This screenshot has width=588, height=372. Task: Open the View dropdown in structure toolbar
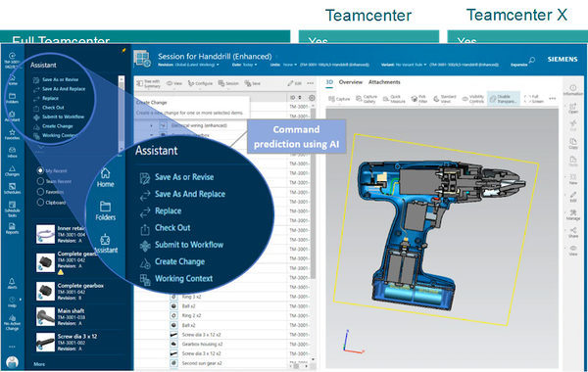(x=174, y=83)
